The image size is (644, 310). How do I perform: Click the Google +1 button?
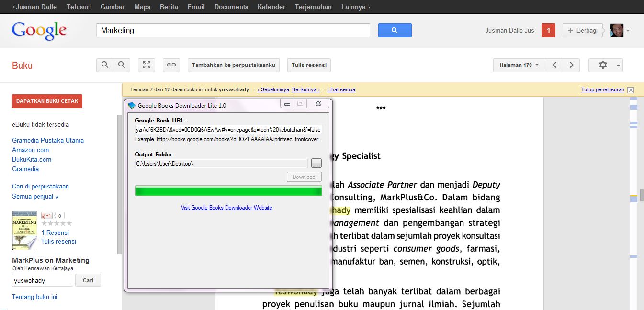47,215
